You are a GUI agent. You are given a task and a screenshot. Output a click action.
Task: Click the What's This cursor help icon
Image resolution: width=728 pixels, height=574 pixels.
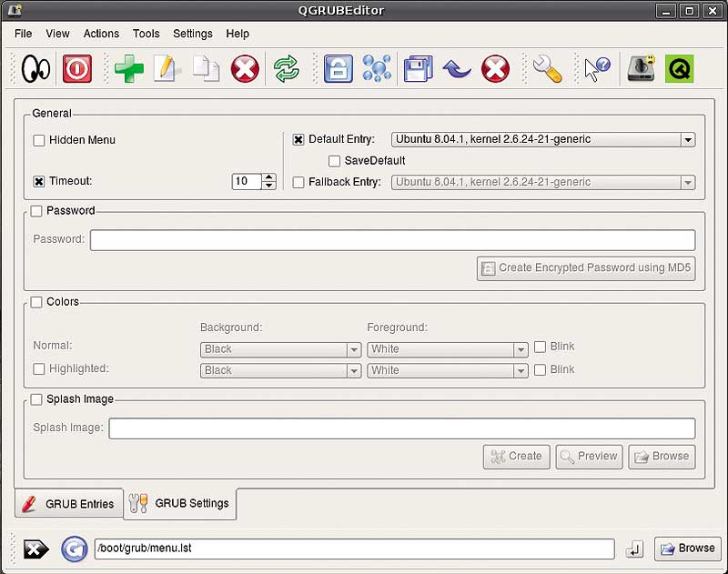pos(598,69)
